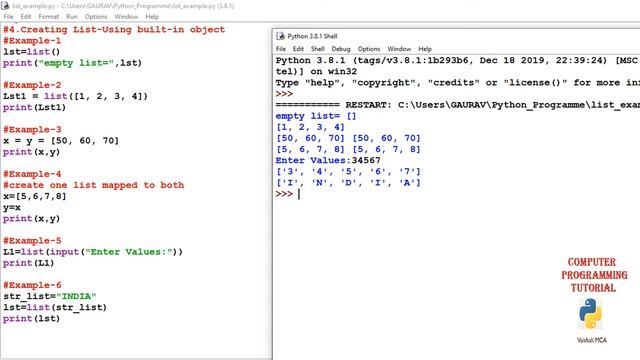Open File menu in list_example.py editor
Image resolution: width=640 pixels, height=360 pixels.
pyautogui.click(x=8, y=17)
